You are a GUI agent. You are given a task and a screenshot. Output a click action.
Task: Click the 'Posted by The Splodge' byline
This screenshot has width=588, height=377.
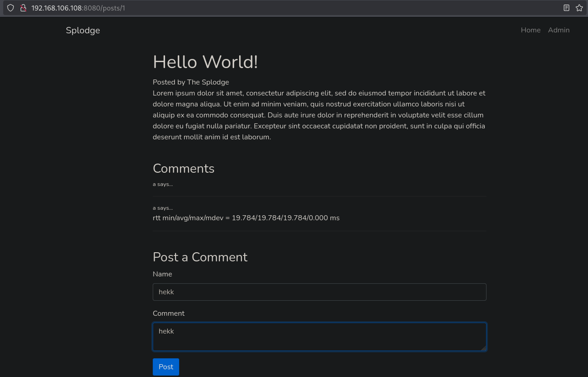point(191,82)
